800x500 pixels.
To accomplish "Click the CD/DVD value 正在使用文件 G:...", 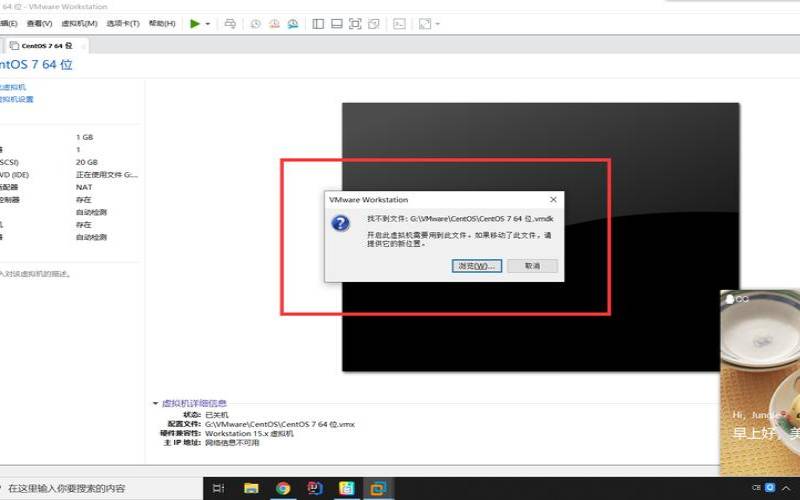I will [107, 174].
